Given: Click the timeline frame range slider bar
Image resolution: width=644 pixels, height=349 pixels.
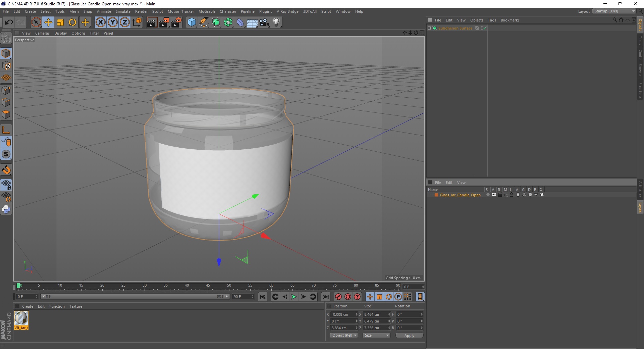Looking at the screenshot, I should tap(135, 297).
